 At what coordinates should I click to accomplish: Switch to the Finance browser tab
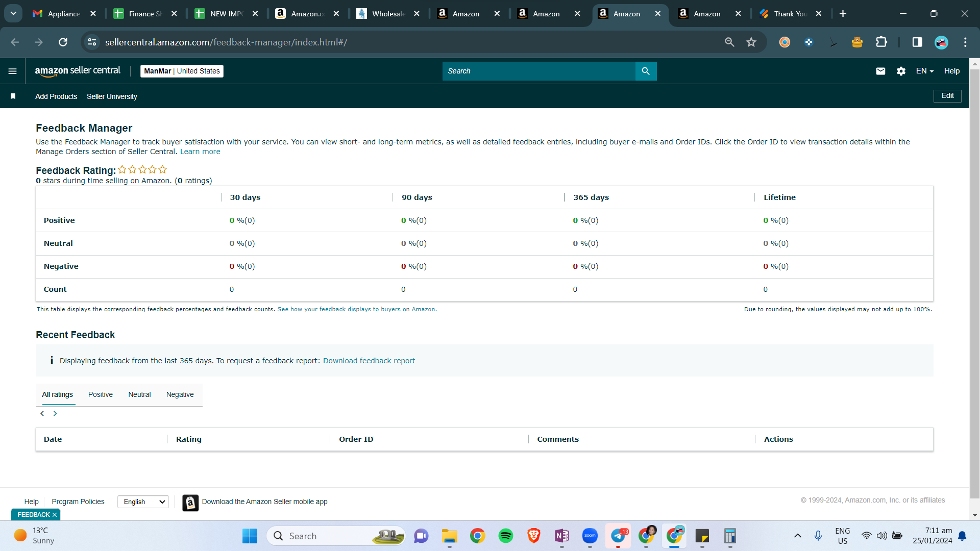[x=145, y=14]
